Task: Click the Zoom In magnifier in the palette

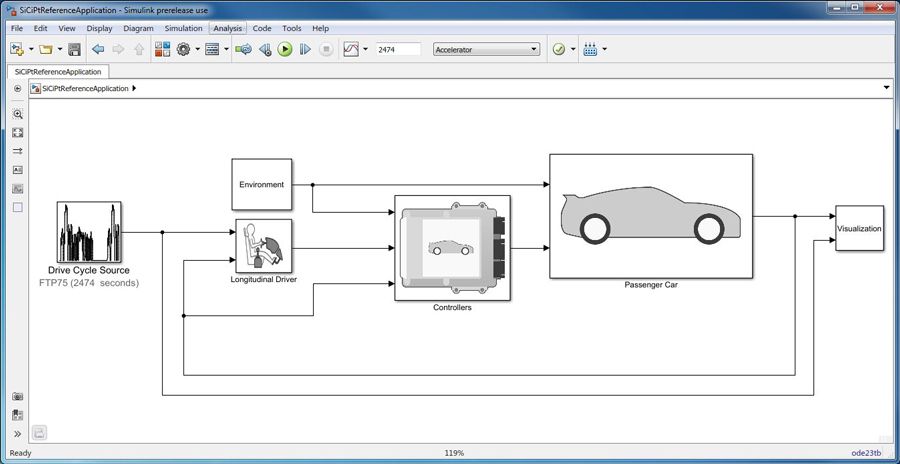Action: [17, 114]
